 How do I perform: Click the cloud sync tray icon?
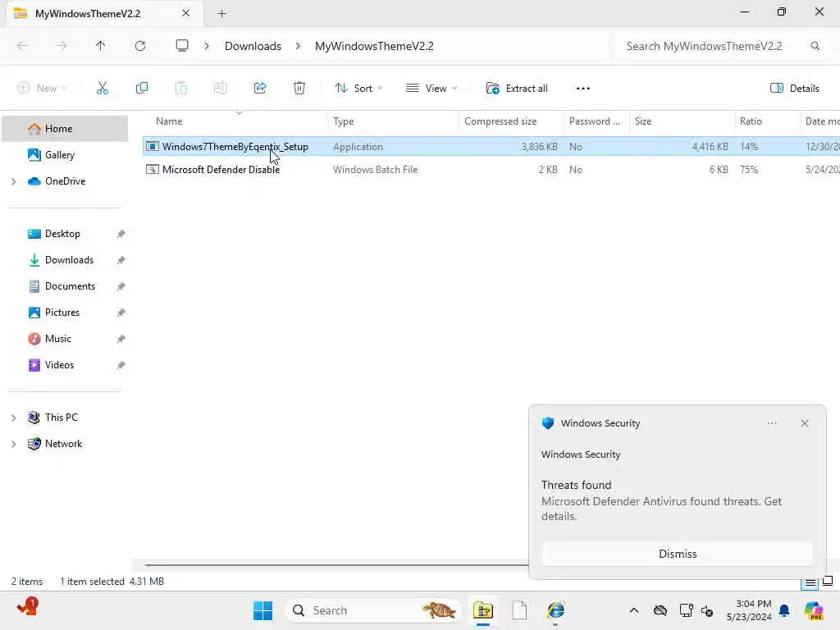click(660, 610)
